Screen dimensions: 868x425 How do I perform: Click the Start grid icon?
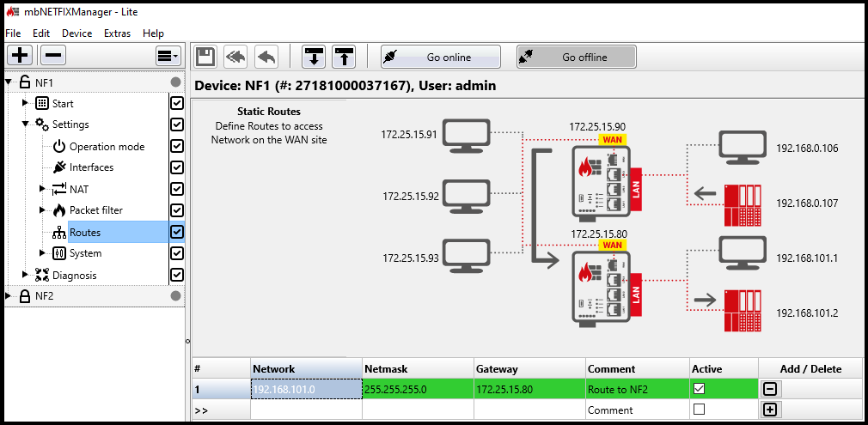[42, 104]
